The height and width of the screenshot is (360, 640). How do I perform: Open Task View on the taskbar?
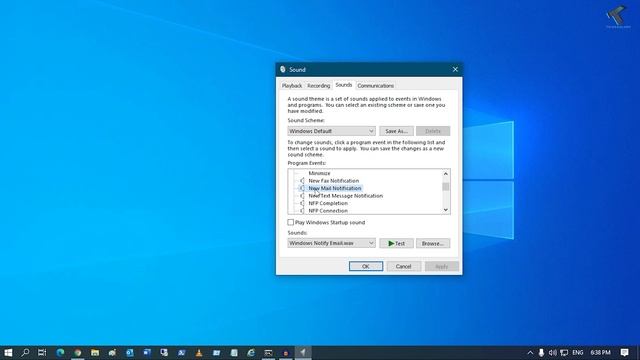42,353
